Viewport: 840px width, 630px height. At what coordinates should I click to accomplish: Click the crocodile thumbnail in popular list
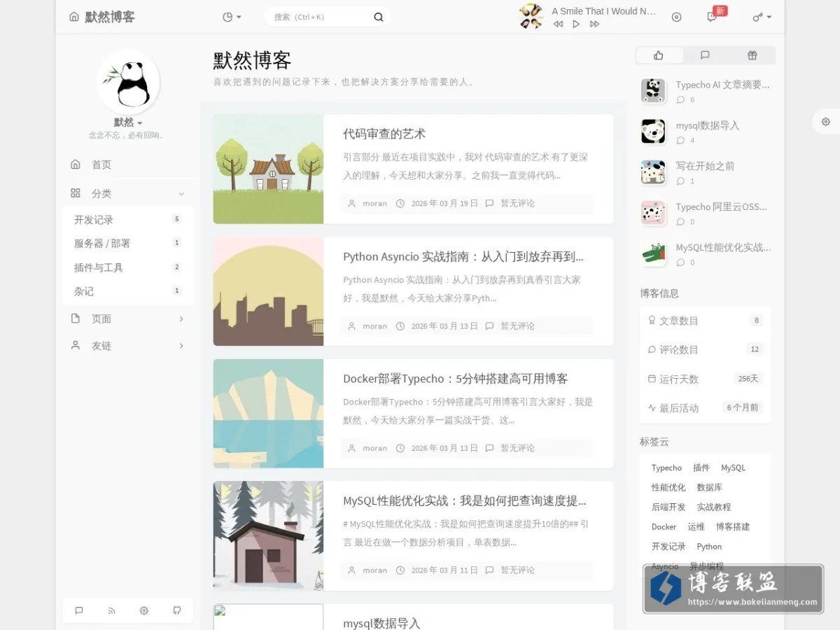[653, 254]
